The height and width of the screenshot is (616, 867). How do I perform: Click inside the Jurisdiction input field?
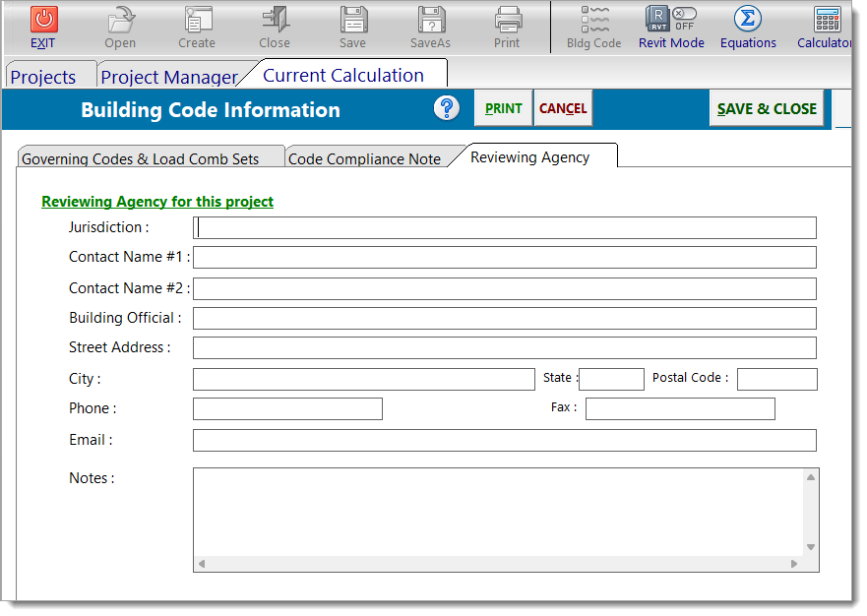point(505,227)
